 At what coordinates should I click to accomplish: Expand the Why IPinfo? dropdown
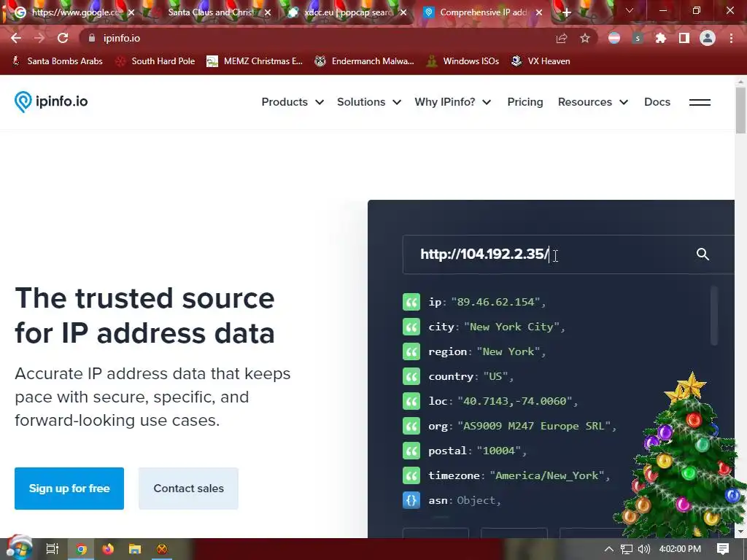tap(452, 102)
